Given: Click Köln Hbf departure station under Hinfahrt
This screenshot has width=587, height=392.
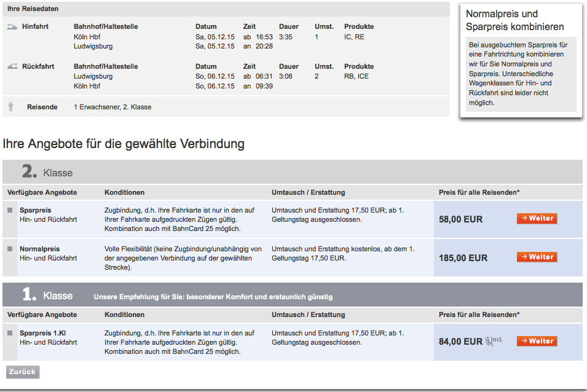Looking at the screenshot, I should pos(87,37).
